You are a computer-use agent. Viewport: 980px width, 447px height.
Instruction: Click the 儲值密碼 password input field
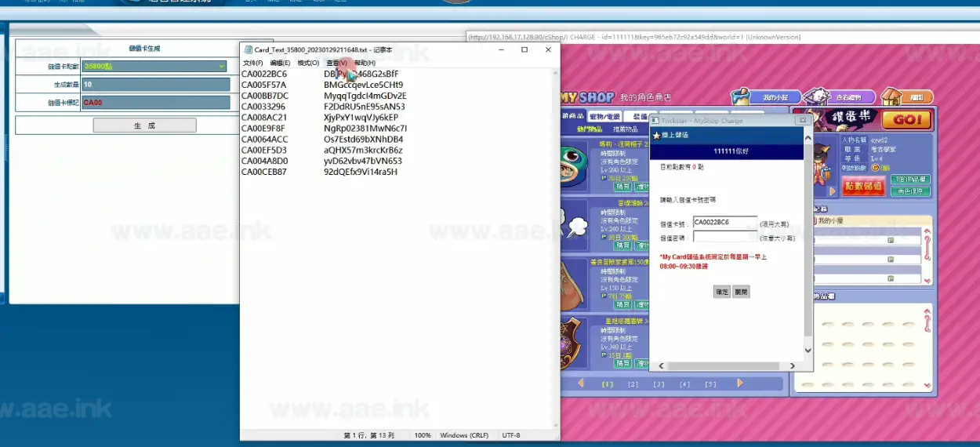tap(724, 237)
